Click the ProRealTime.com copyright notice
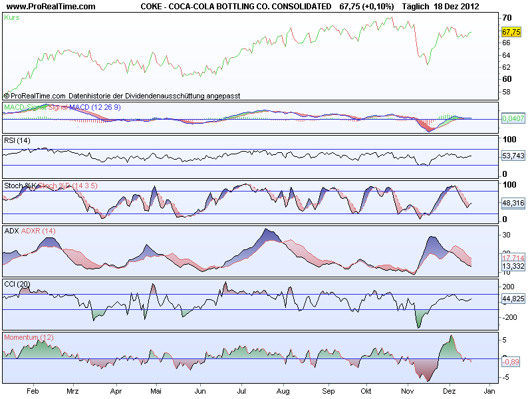This screenshot has width=532, height=399. pos(122,96)
